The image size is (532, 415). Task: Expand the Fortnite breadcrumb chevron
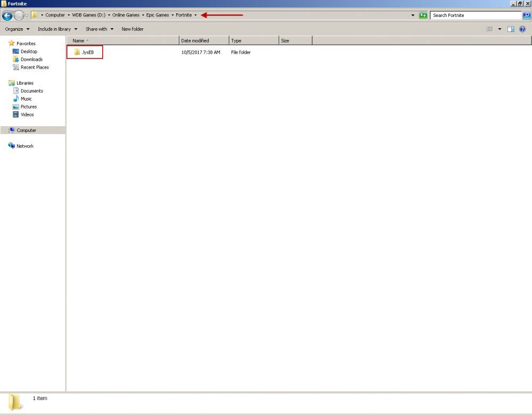195,15
